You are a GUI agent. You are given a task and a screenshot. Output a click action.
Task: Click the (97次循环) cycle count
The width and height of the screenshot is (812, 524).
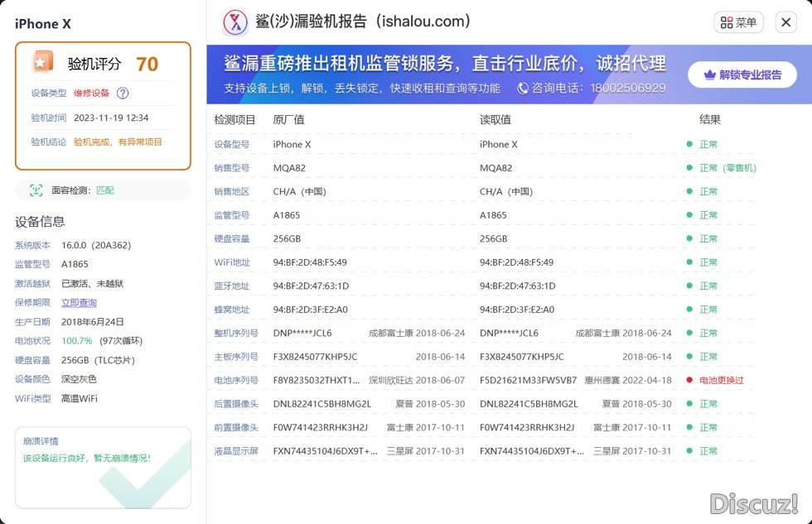pyautogui.click(x=121, y=341)
